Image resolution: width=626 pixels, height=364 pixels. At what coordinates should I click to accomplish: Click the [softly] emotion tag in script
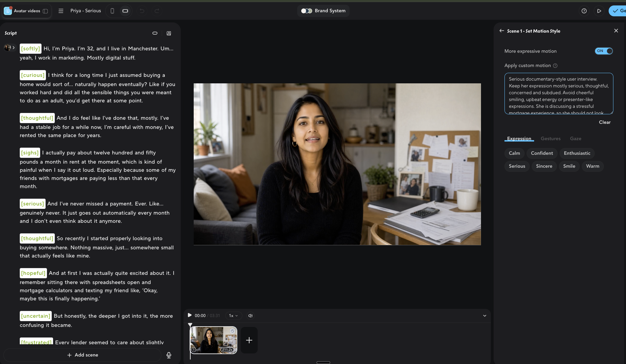click(x=31, y=49)
